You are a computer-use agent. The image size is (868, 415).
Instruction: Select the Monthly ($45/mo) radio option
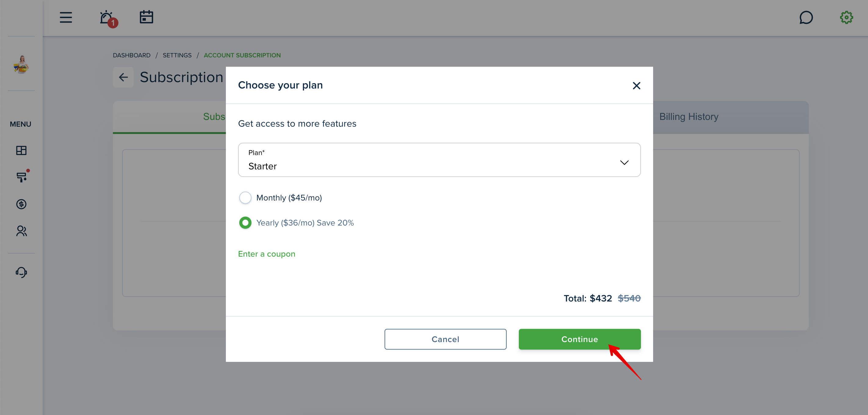[x=245, y=198]
